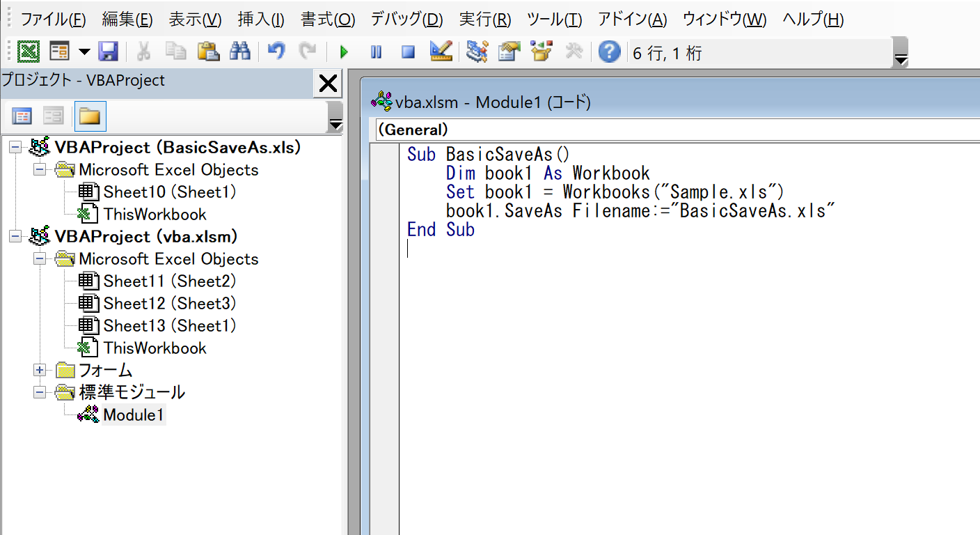Click the View Code icon in Project panel
The width and height of the screenshot is (980, 535).
[22, 116]
